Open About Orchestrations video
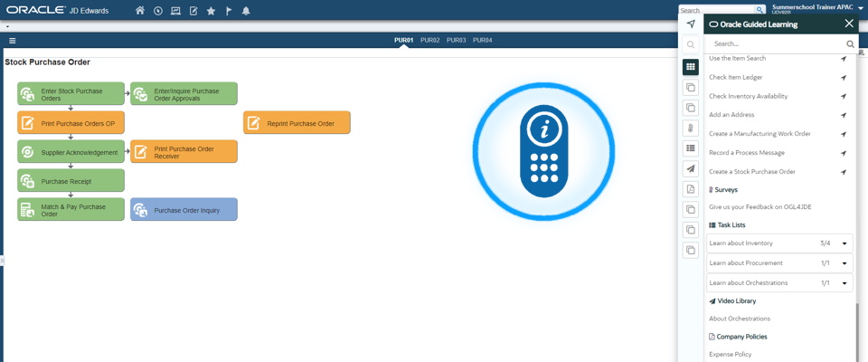 tap(740, 319)
